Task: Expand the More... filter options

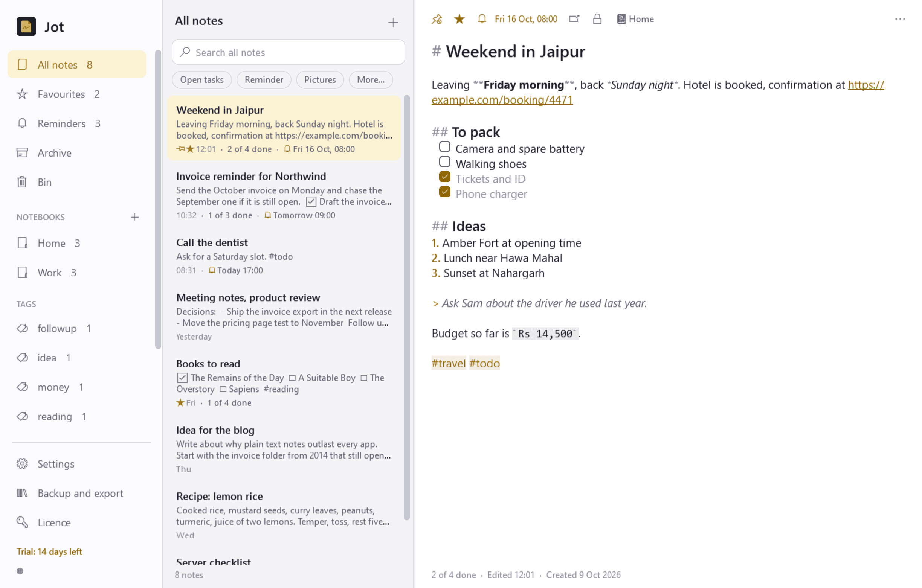Action: 370,80
